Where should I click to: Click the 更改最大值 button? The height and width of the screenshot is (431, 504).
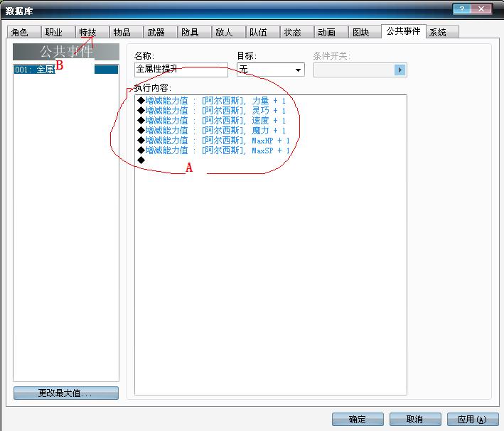pyautogui.click(x=66, y=393)
